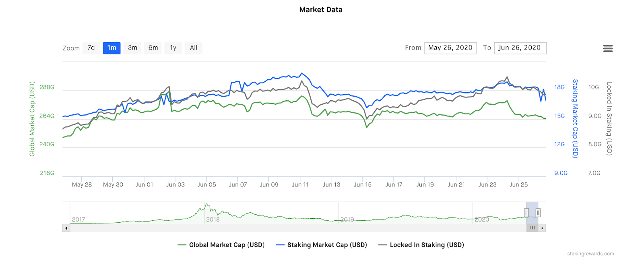
Task: Grab the left navigator range handle
Action: [526, 213]
